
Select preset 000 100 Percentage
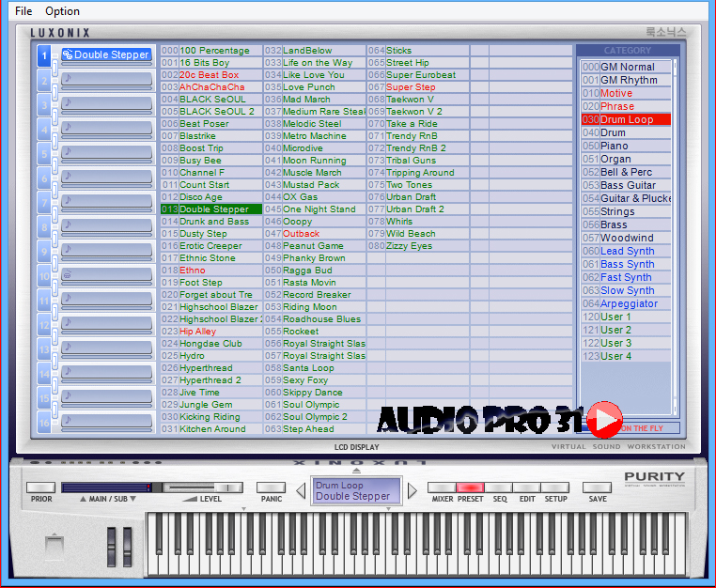coord(211,51)
